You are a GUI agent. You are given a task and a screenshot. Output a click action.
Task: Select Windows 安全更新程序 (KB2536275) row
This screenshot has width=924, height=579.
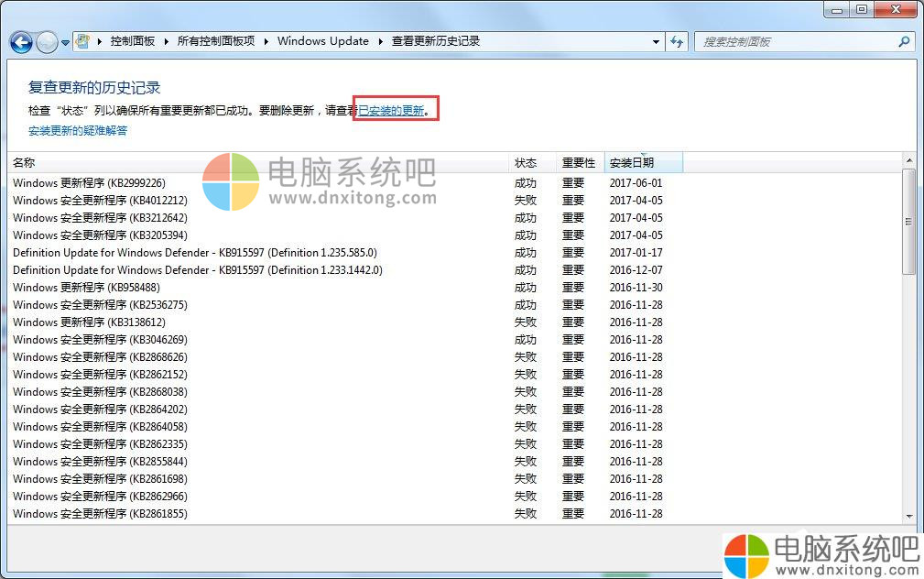(x=453, y=305)
